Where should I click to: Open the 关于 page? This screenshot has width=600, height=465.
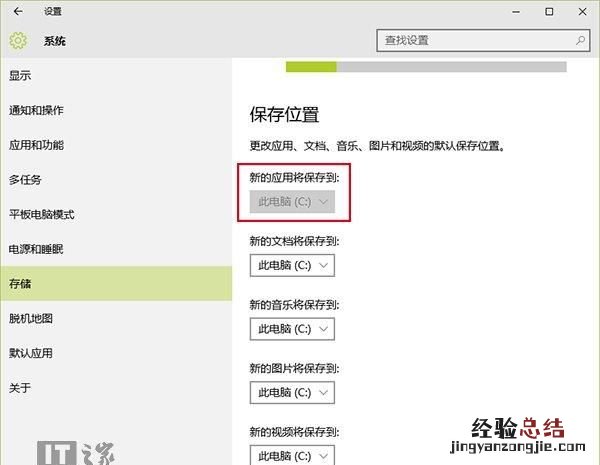pyautogui.click(x=20, y=388)
